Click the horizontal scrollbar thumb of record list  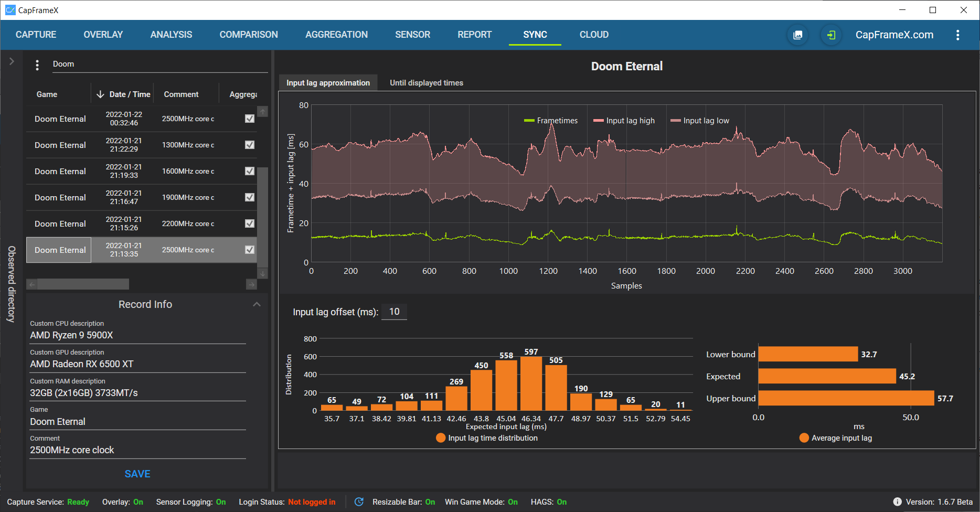coord(83,284)
